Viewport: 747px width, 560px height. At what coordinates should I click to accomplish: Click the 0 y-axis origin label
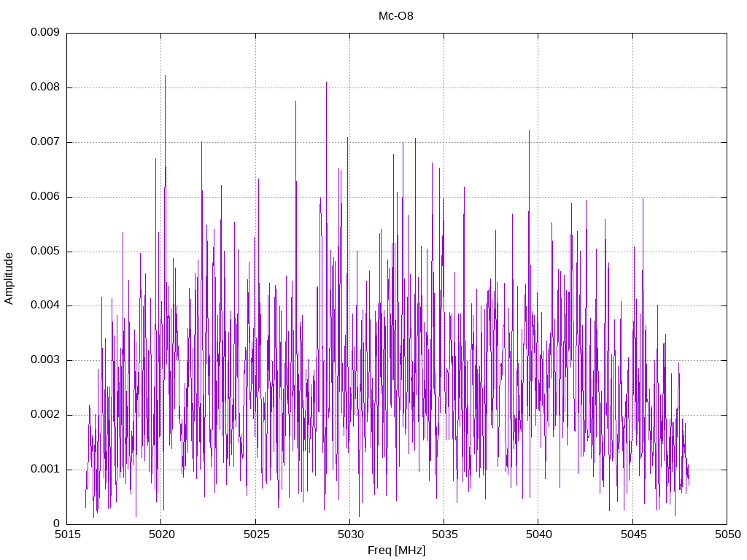tap(57, 524)
